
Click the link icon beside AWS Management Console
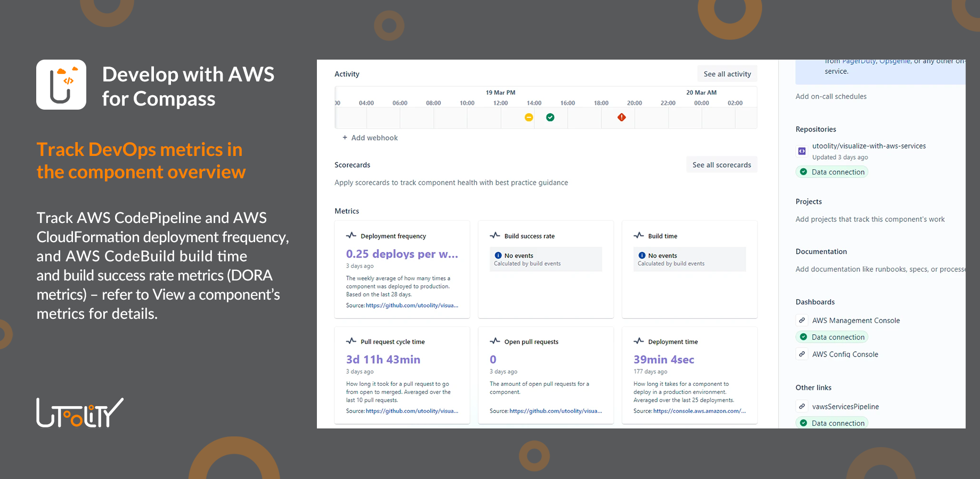[x=802, y=320]
